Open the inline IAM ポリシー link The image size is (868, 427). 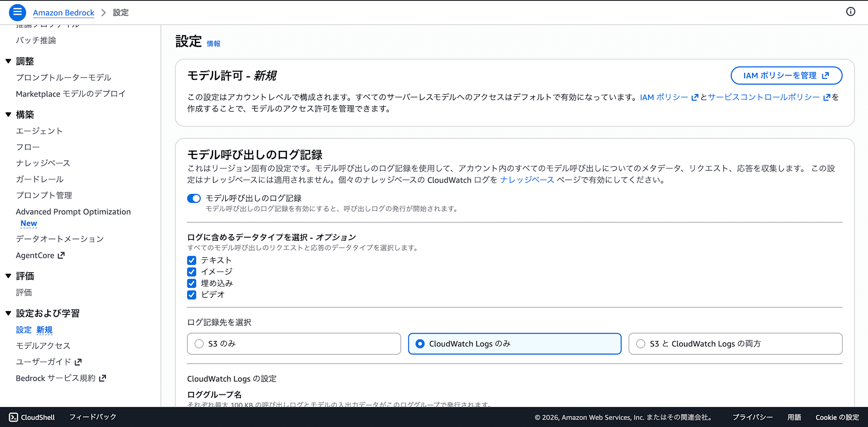click(x=664, y=97)
